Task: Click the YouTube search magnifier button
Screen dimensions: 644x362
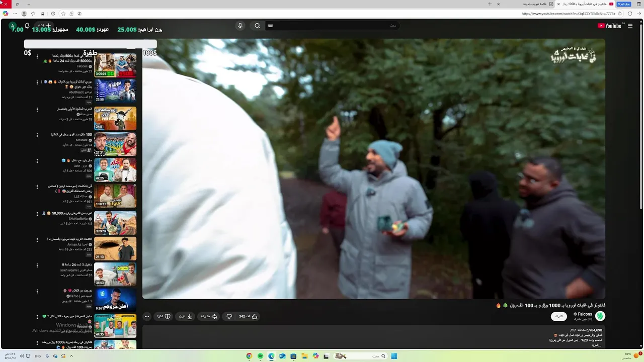Action: point(257,26)
